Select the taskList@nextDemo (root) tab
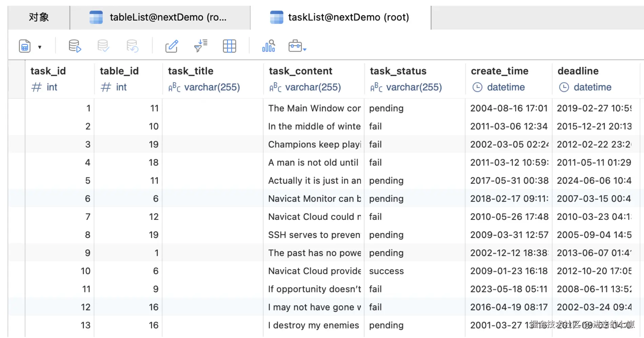This screenshot has width=644, height=338. [x=340, y=17]
